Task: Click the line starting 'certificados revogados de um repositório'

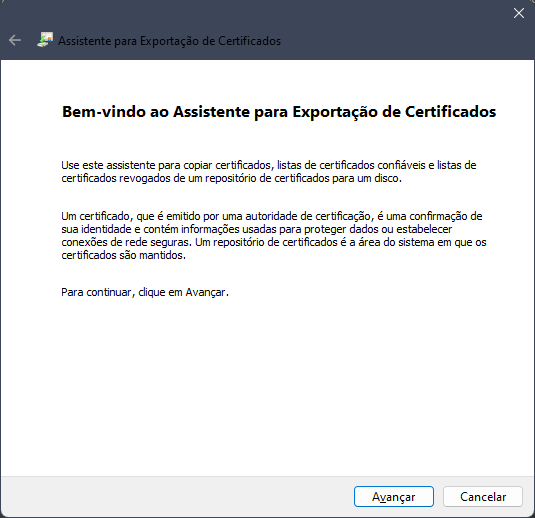Action: click(232, 178)
